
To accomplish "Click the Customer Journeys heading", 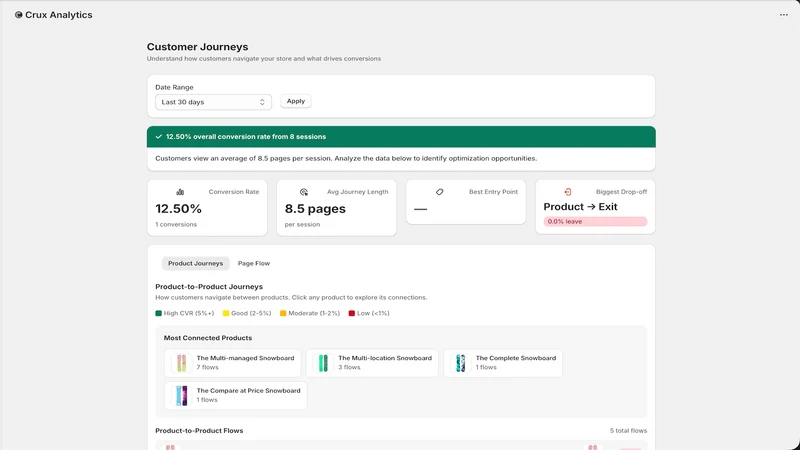I will (x=197, y=47).
